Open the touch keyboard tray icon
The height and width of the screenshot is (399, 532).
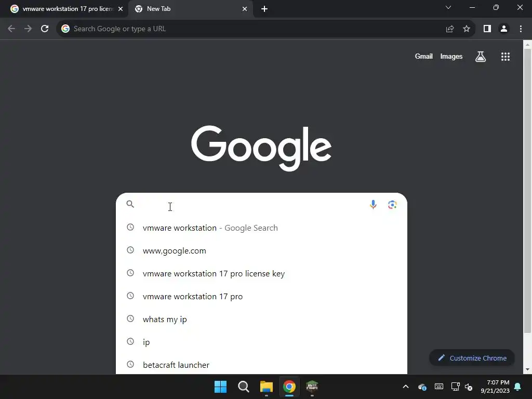coord(438,387)
